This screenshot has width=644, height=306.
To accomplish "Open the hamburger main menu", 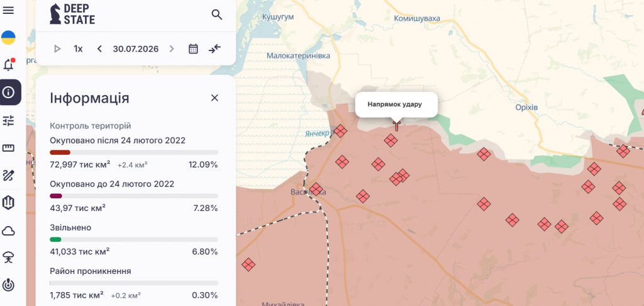I will (x=8, y=10).
